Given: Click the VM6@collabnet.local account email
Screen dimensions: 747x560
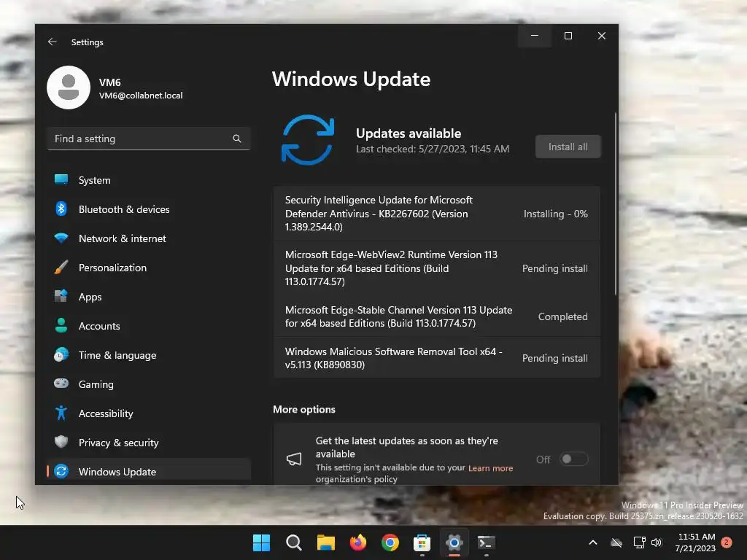Looking at the screenshot, I should pos(141,96).
